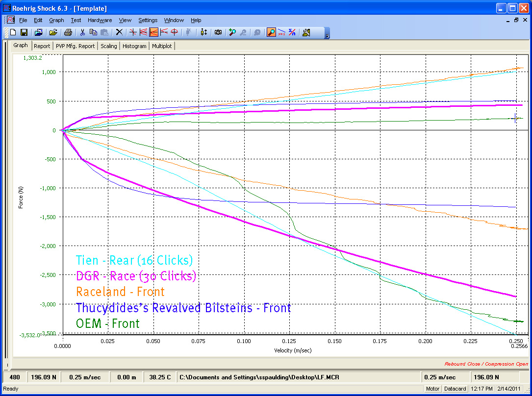This screenshot has height=396, width=532.
Task: Save the file with the floppy disk icon
Action: (24, 32)
